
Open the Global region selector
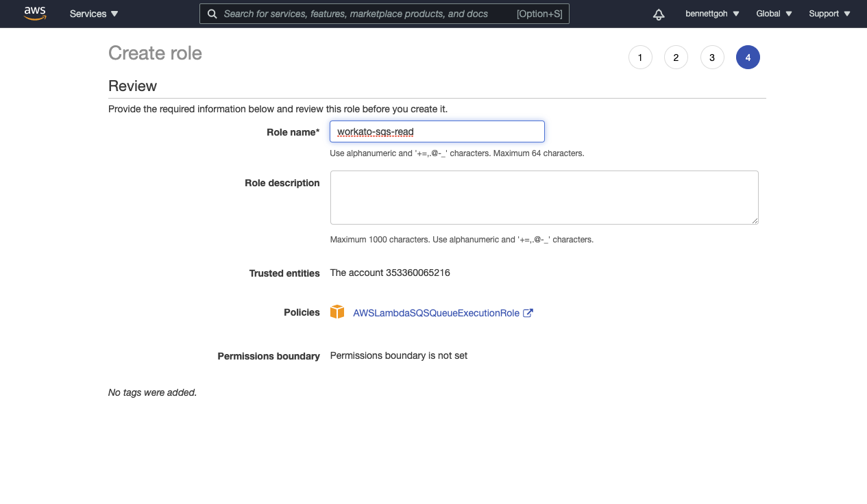pos(774,14)
